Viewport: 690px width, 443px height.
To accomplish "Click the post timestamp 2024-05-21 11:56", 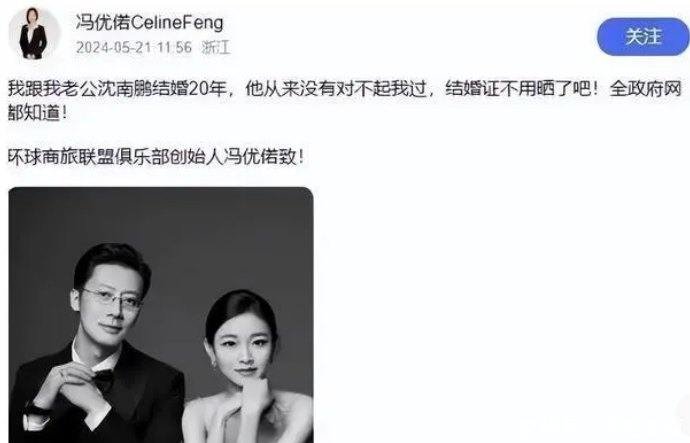I will tap(134, 48).
